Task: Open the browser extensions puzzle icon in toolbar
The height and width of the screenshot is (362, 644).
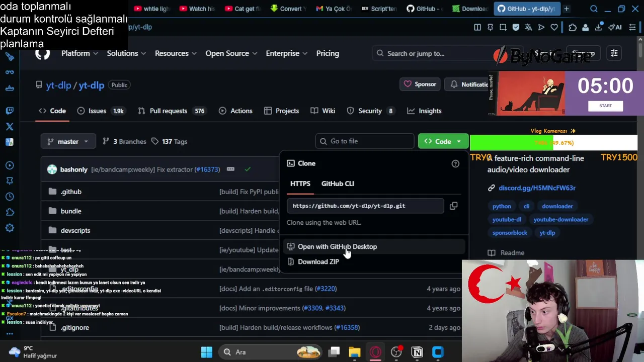Action: pos(573,27)
